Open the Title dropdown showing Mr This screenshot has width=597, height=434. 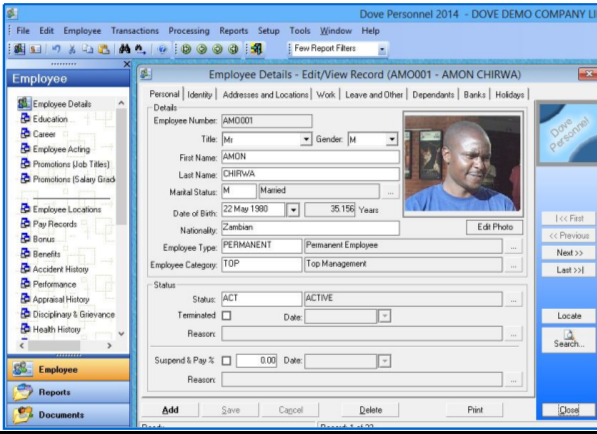pos(306,139)
